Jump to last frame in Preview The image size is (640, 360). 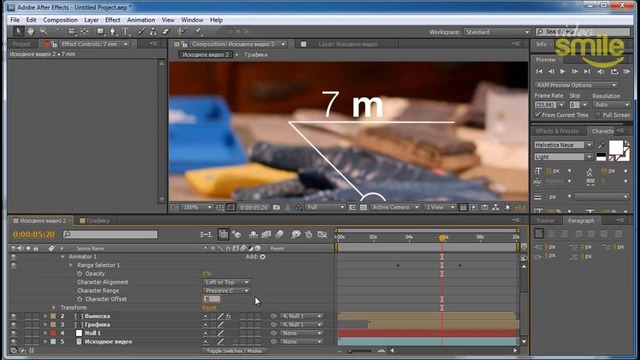pos(587,71)
